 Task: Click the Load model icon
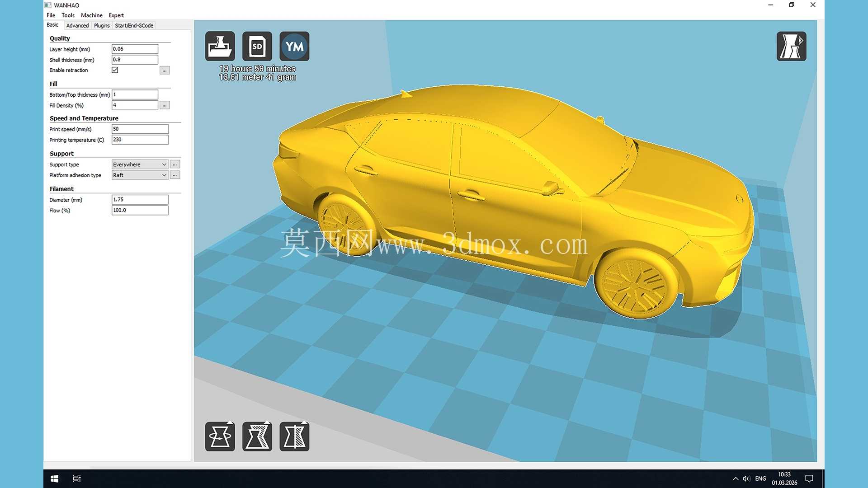pyautogui.click(x=220, y=46)
